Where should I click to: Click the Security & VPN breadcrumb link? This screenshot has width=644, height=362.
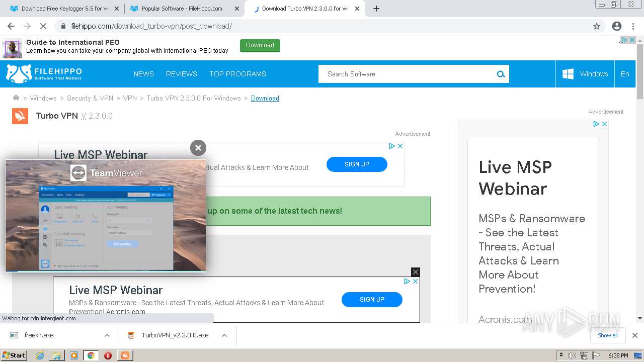click(x=90, y=98)
